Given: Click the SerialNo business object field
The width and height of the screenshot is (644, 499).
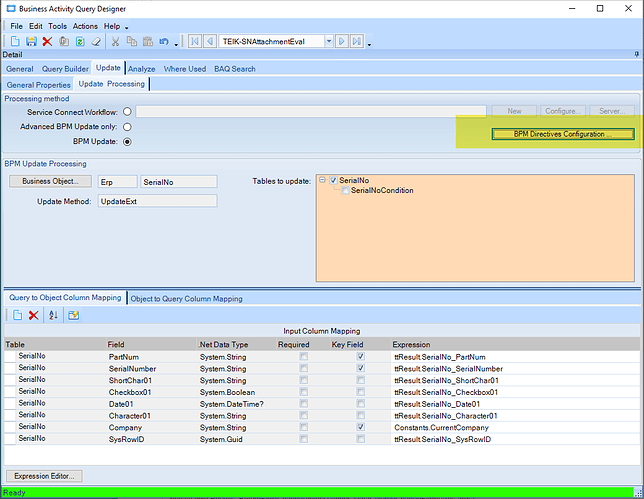Looking at the screenshot, I should click(179, 182).
